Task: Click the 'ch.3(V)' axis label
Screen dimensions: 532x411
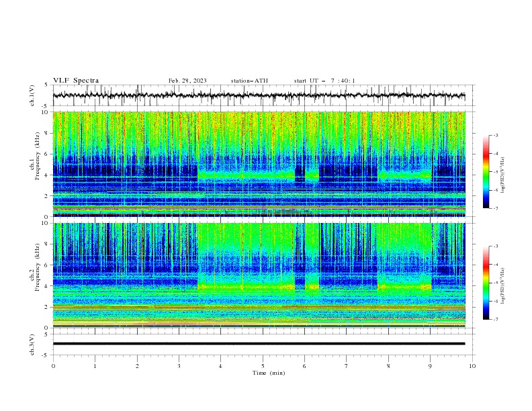Action: coord(32,345)
